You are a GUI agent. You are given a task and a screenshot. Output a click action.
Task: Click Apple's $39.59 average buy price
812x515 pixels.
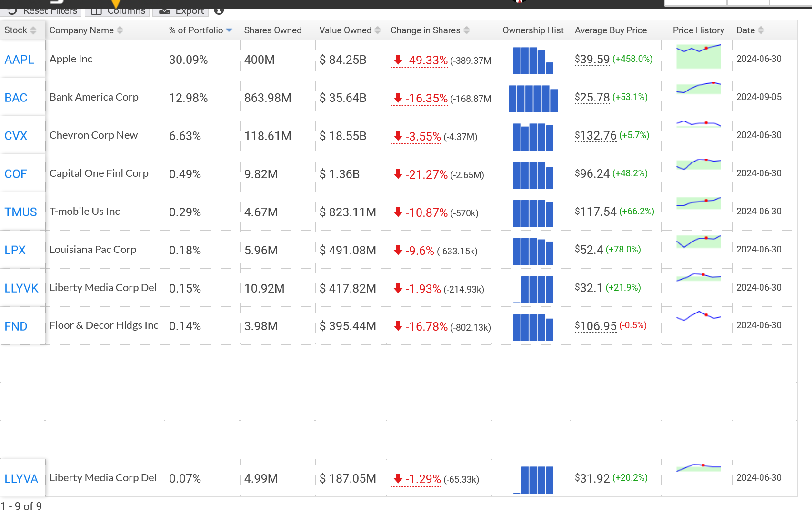pyautogui.click(x=592, y=60)
